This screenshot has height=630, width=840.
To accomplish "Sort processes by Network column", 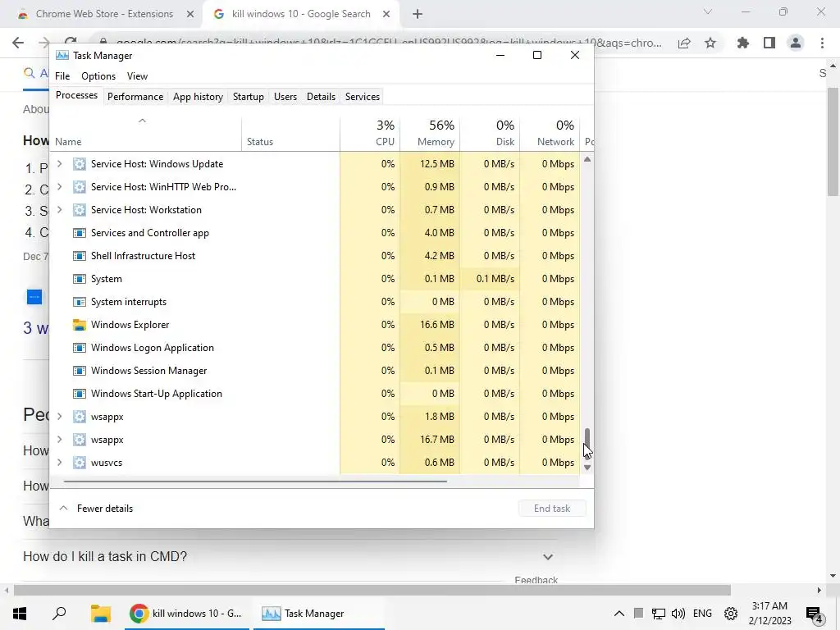I will point(550,133).
